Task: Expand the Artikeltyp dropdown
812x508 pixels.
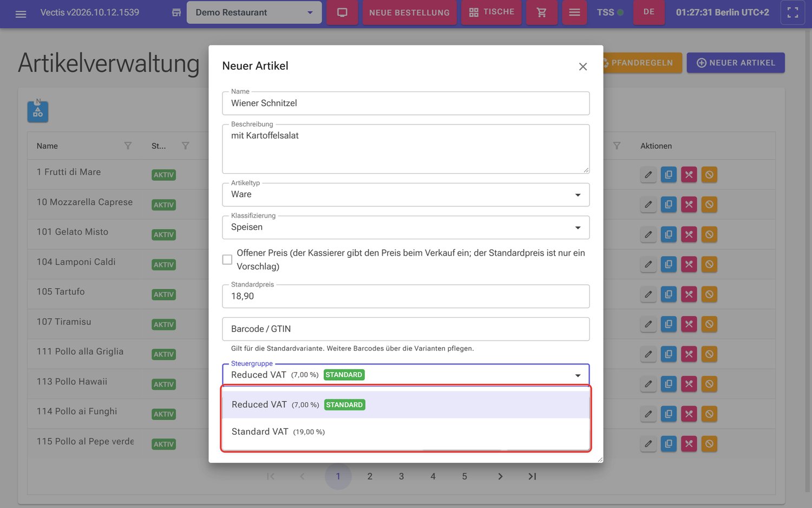Action: [x=405, y=194]
